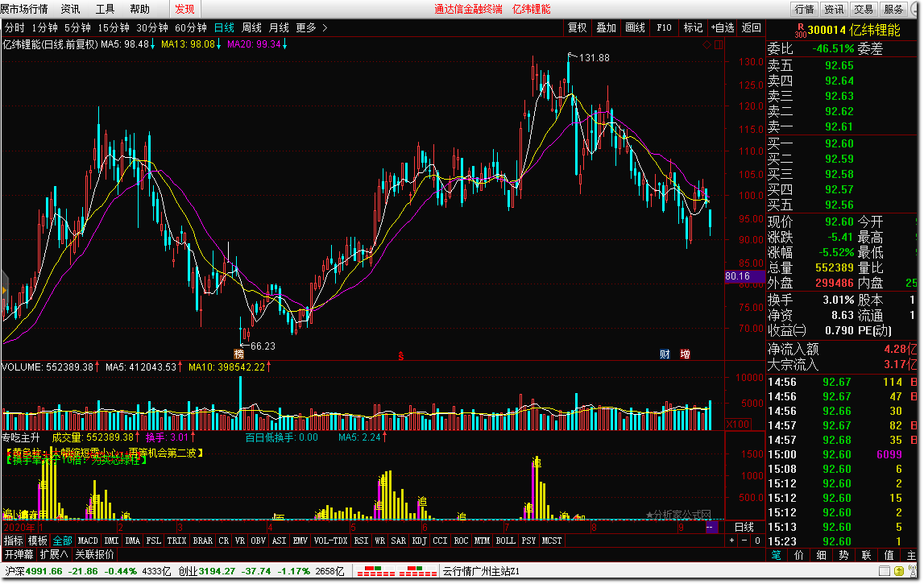
Task: Switch chart to 15分钟 period
Action: pos(114,27)
